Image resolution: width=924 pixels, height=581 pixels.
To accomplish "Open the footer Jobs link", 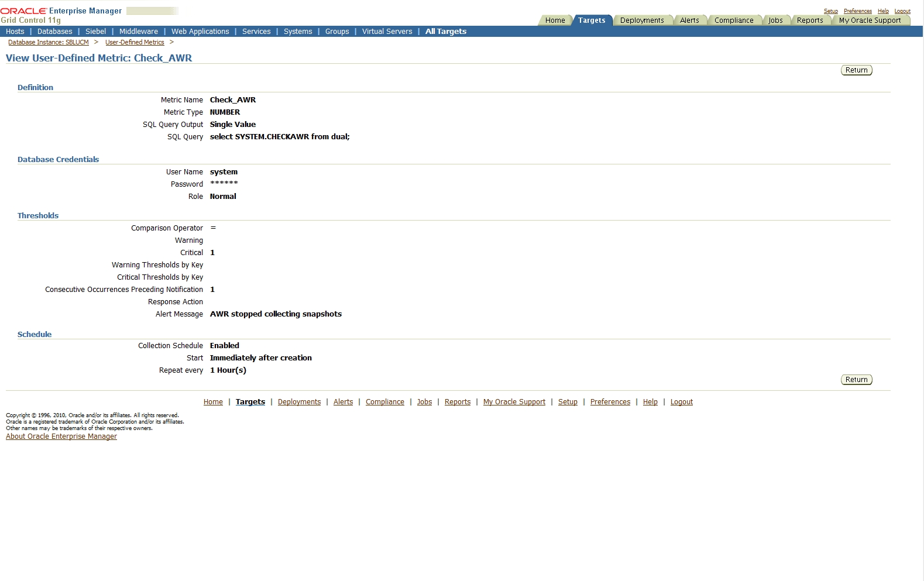I will point(424,402).
